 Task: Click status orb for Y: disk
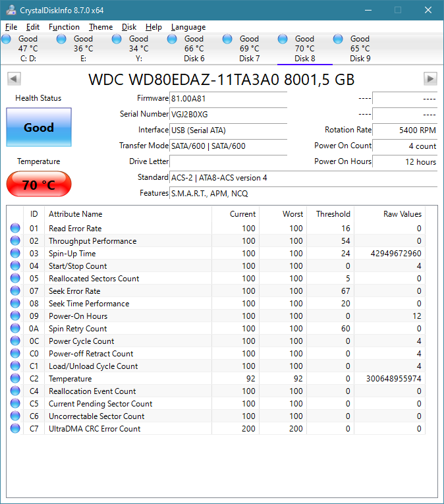[117, 39]
